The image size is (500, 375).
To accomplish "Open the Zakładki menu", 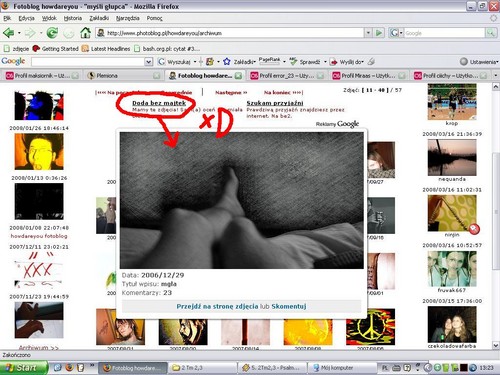I will [x=99, y=18].
